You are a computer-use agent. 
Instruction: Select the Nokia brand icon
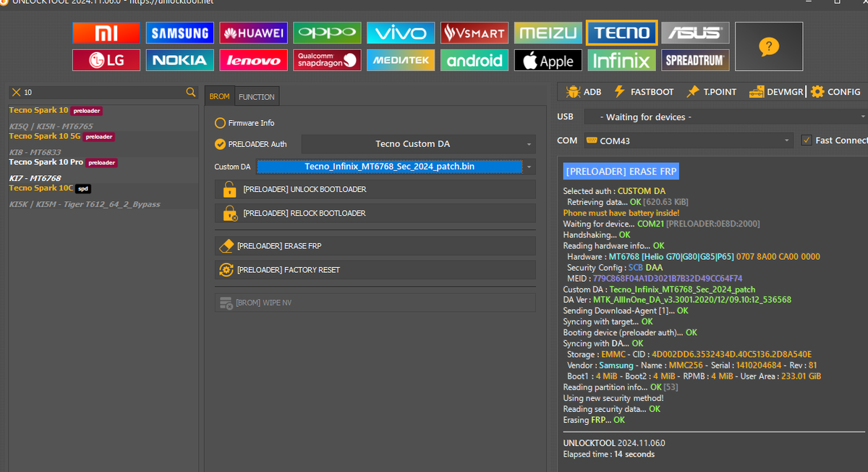coord(180,60)
